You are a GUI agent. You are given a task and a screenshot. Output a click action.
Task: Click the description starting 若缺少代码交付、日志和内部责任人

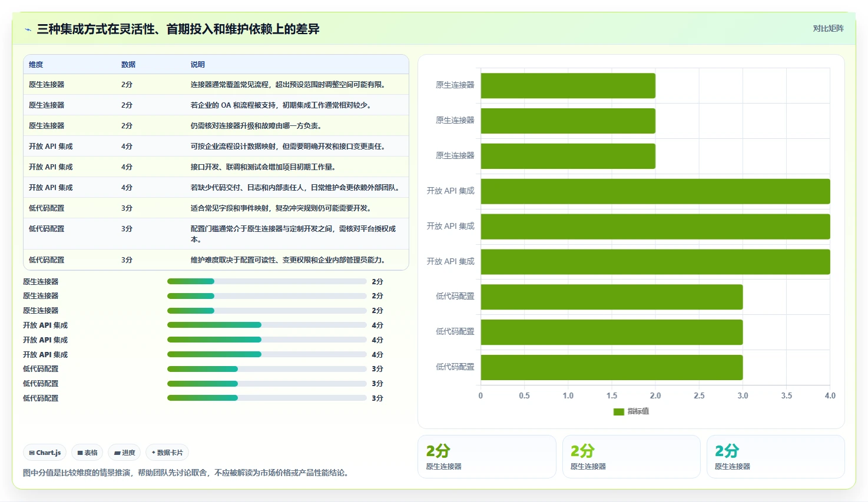tap(296, 188)
